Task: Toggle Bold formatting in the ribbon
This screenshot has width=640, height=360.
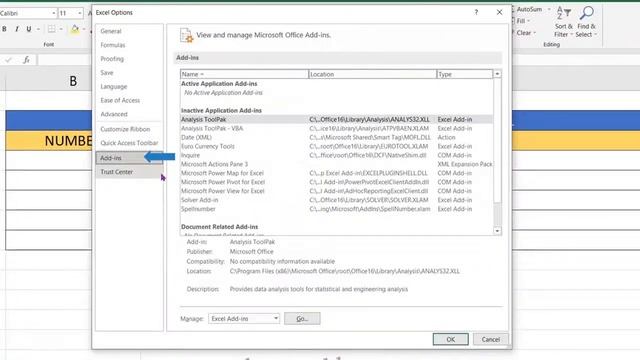Action: [x=4, y=29]
